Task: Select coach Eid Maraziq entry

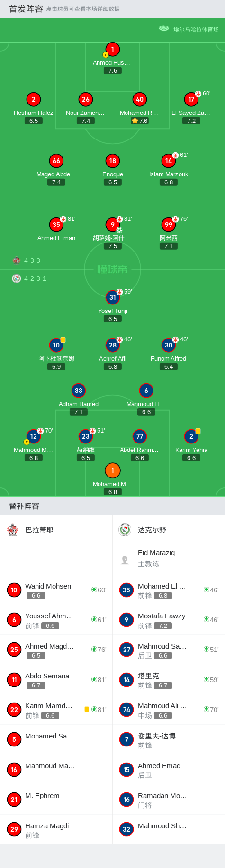Action: [169, 558]
